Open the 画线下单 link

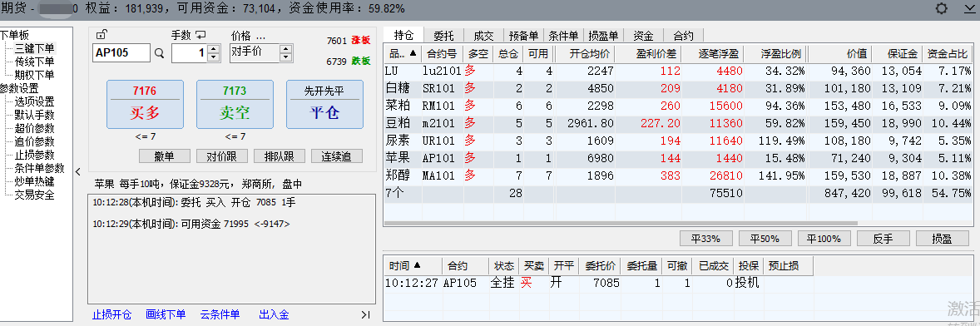point(166,314)
